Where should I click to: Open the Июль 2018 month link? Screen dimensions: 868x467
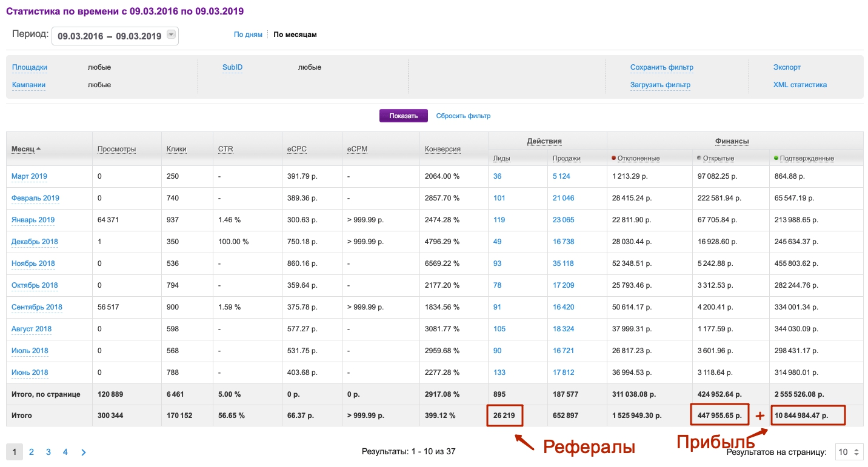[x=30, y=351]
